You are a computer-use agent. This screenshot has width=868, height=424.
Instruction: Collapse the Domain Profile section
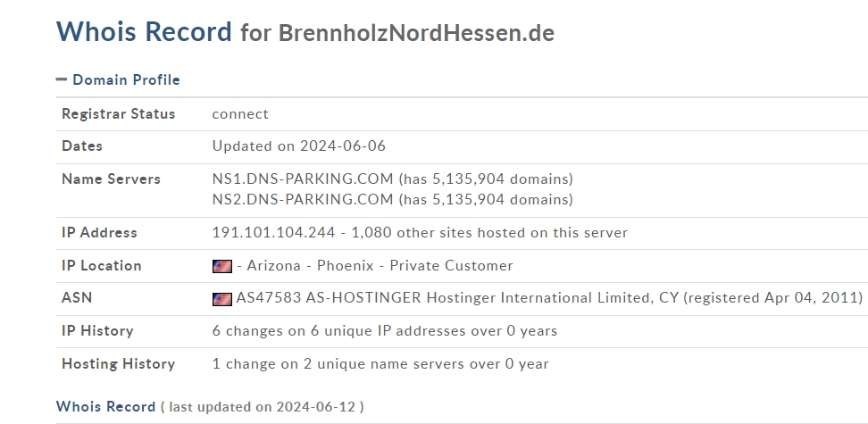tap(62, 79)
